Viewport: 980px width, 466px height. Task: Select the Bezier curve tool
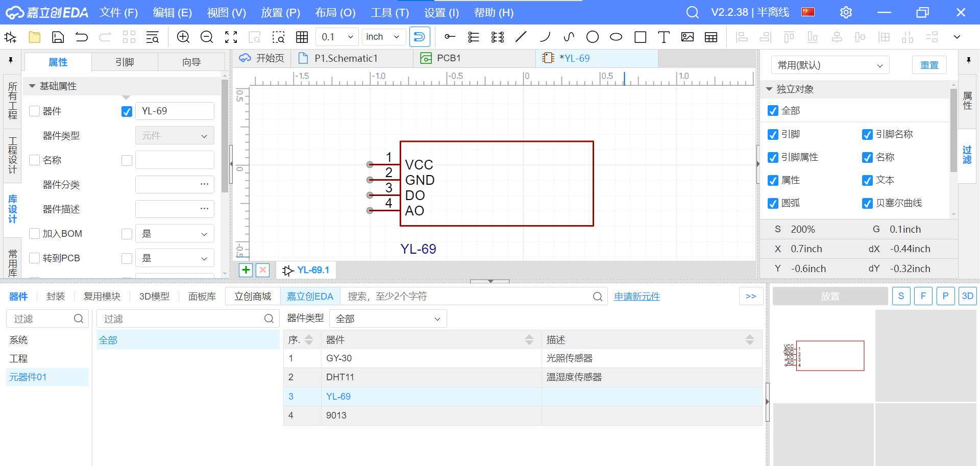(569, 37)
